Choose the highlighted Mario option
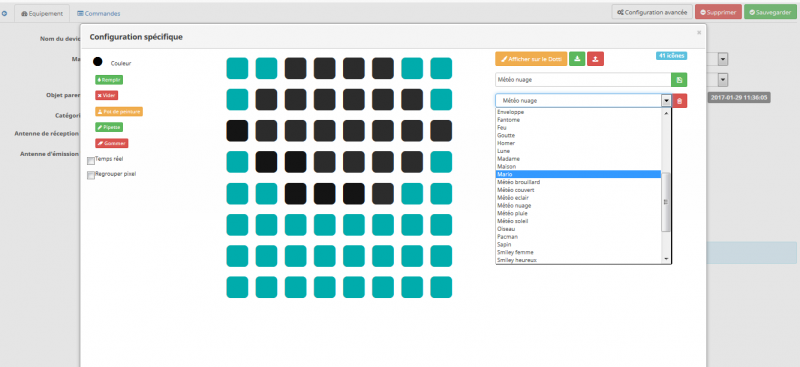800x367 pixels. [578, 174]
